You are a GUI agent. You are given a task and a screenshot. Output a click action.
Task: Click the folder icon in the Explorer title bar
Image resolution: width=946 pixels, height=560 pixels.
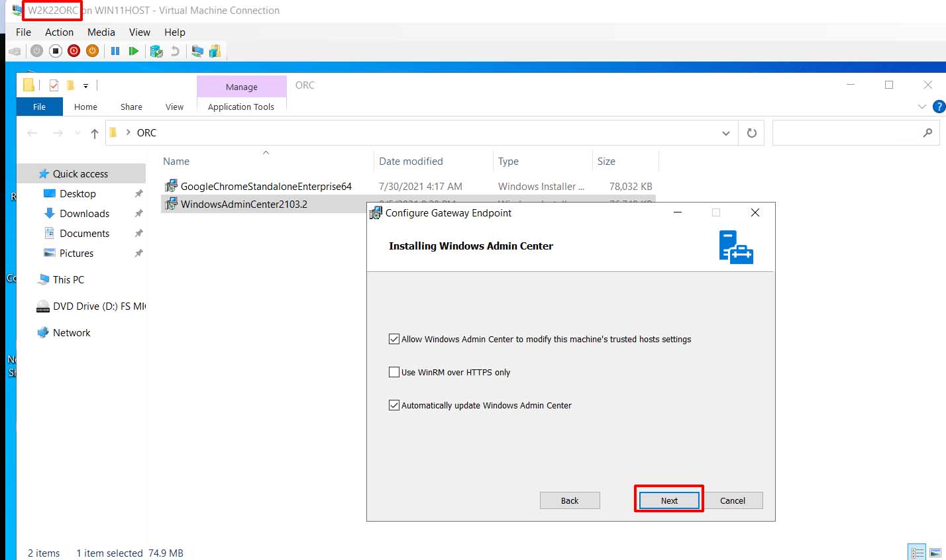pos(28,85)
